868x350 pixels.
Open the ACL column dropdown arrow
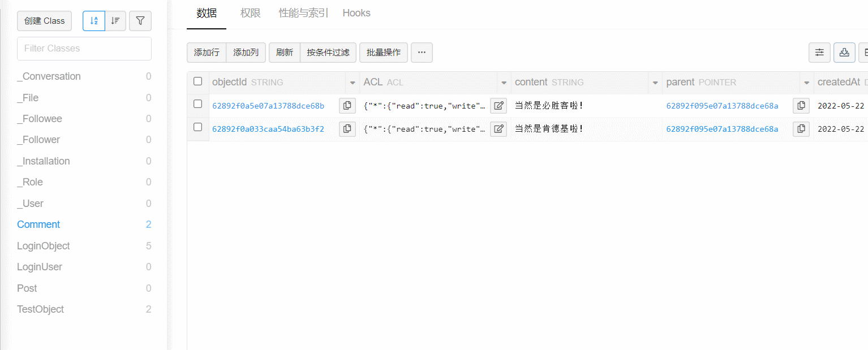(503, 83)
